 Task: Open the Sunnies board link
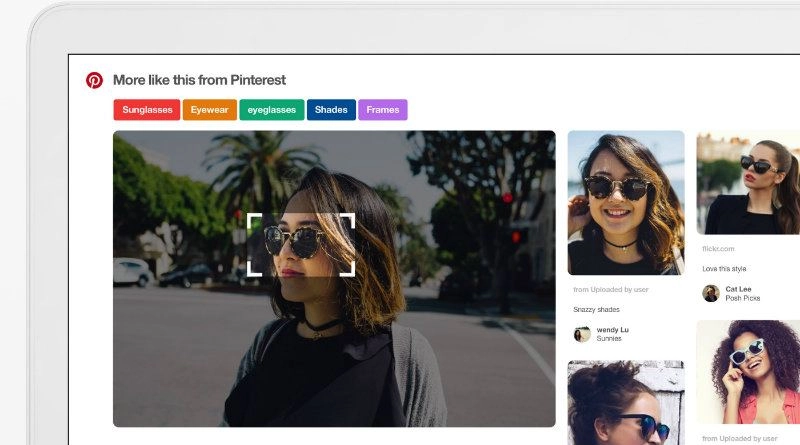pos(609,338)
